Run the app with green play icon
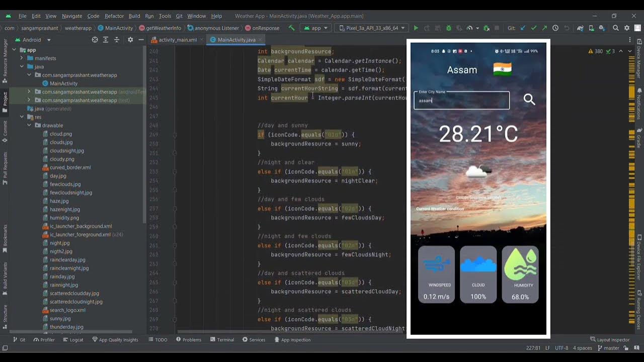644x362 pixels. point(416,28)
